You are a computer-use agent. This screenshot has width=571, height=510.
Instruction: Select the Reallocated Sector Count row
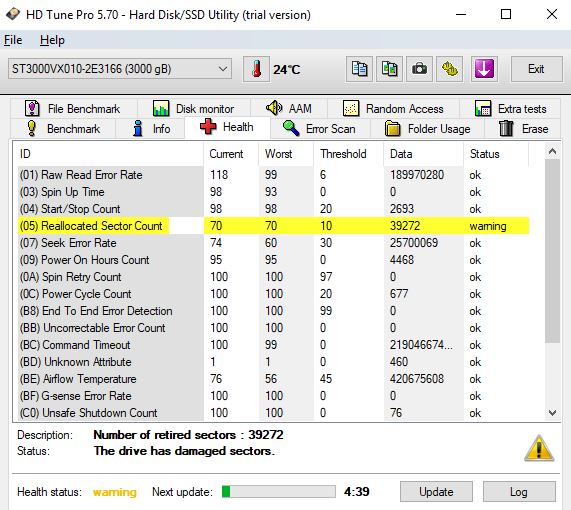click(x=273, y=226)
